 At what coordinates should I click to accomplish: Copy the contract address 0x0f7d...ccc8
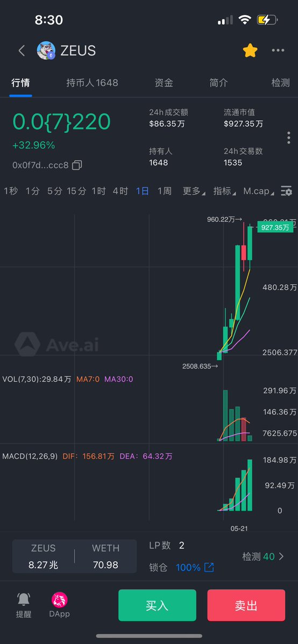[x=77, y=165]
